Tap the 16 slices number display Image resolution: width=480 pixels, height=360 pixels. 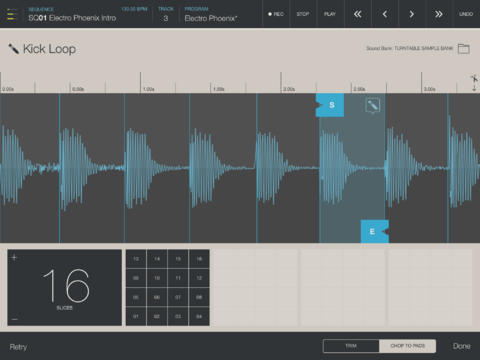click(66, 286)
